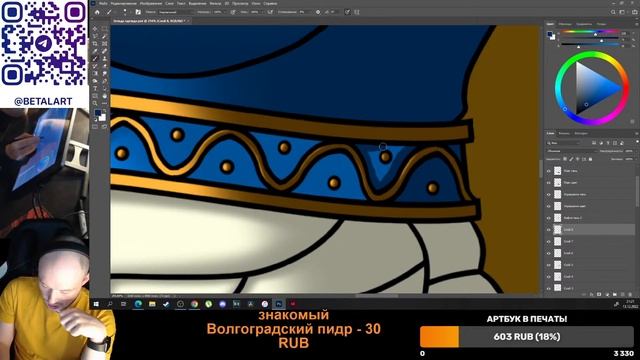Add layer mask in Layers panel
The width and height of the screenshot is (640, 360).
point(599,294)
